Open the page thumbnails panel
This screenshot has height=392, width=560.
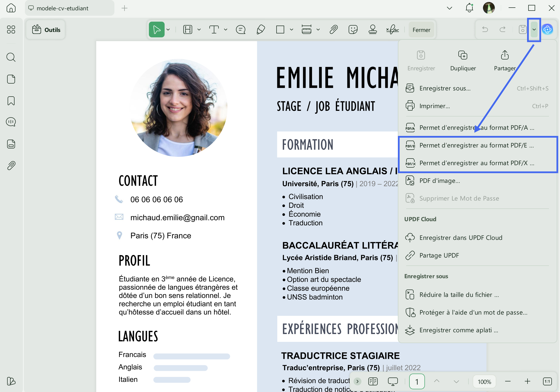coord(11,79)
